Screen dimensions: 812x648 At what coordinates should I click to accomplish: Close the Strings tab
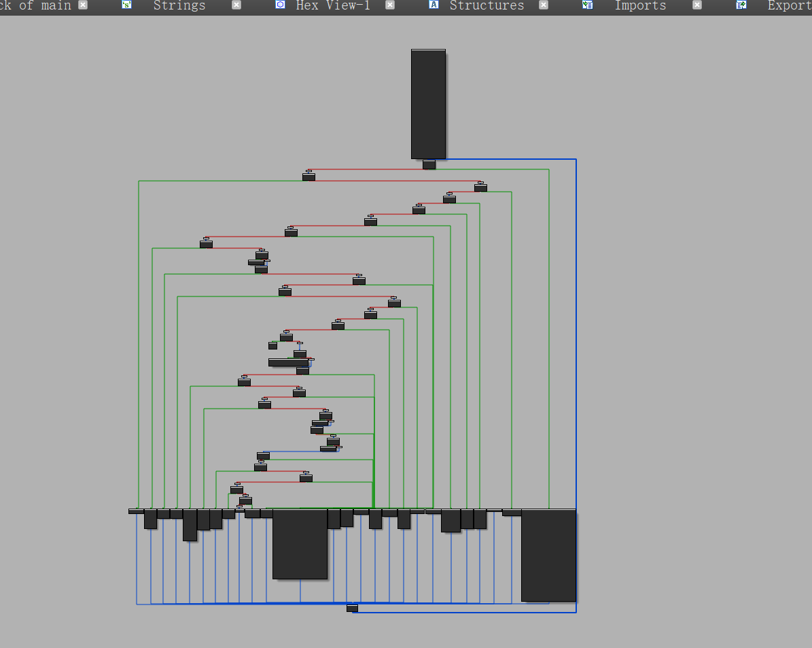click(236, 5)
